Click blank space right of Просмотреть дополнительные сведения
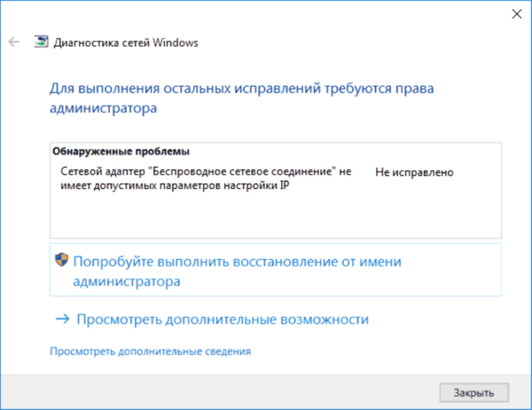 point(380,352)
